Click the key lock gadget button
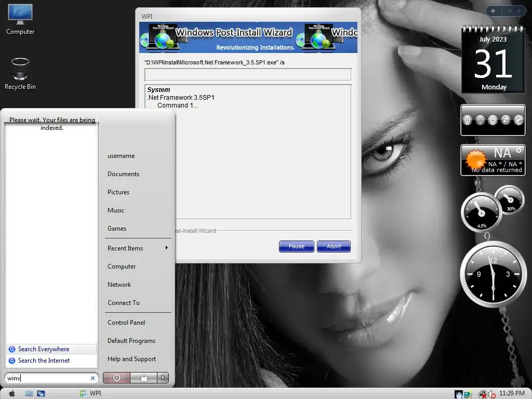Image resolution: width=532 pixels, height=399 pixels. [518, 120]
